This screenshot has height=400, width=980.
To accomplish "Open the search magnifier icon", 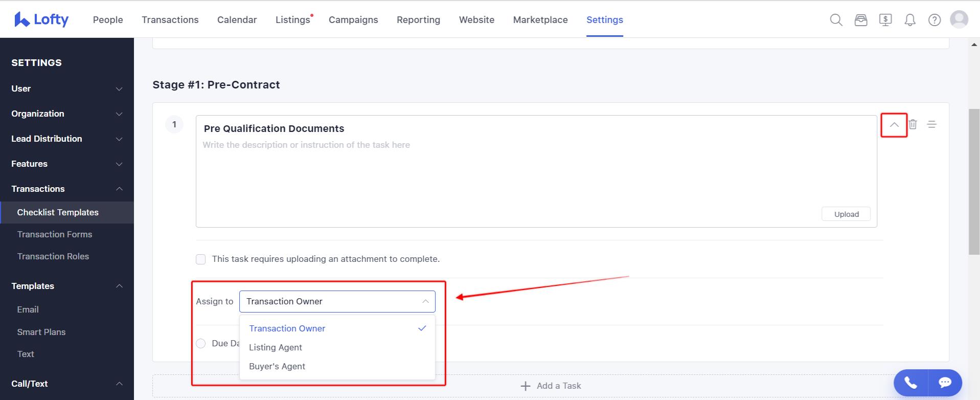I will pos(836,20).
